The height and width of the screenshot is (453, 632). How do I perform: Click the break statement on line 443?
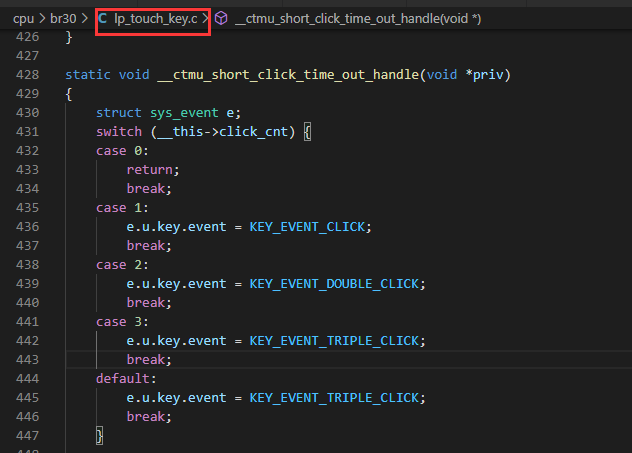[x=149, y=359]
